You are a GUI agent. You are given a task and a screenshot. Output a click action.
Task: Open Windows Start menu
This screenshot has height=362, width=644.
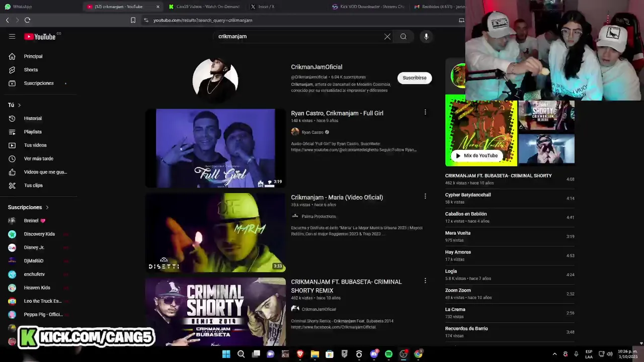226,354
